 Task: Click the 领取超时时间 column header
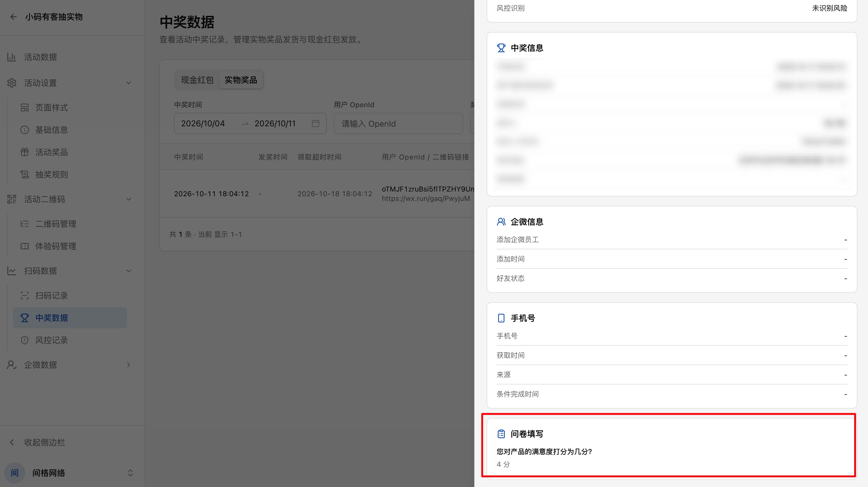tap(319, 157)
